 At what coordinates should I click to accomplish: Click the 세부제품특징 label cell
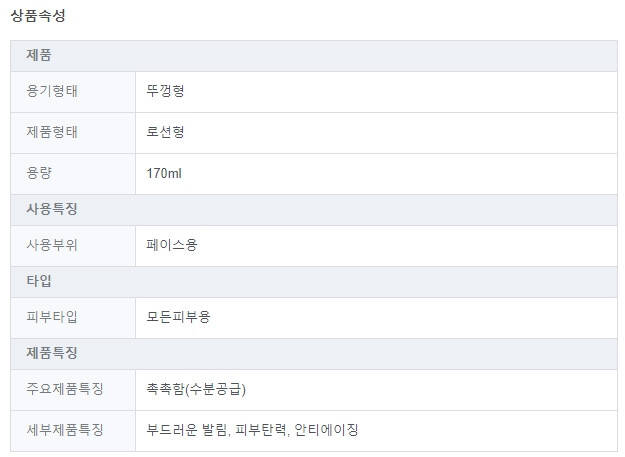[65, 430]
